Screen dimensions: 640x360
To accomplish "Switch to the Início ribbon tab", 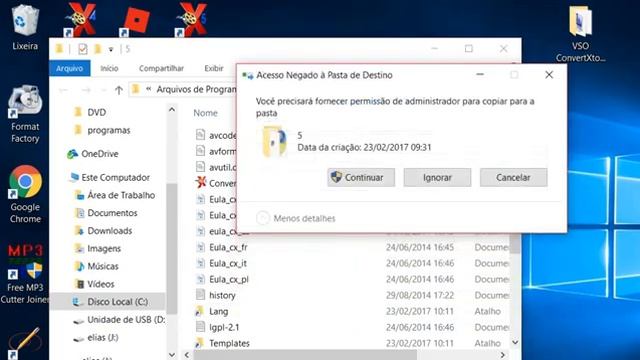I will coord(109,68).
